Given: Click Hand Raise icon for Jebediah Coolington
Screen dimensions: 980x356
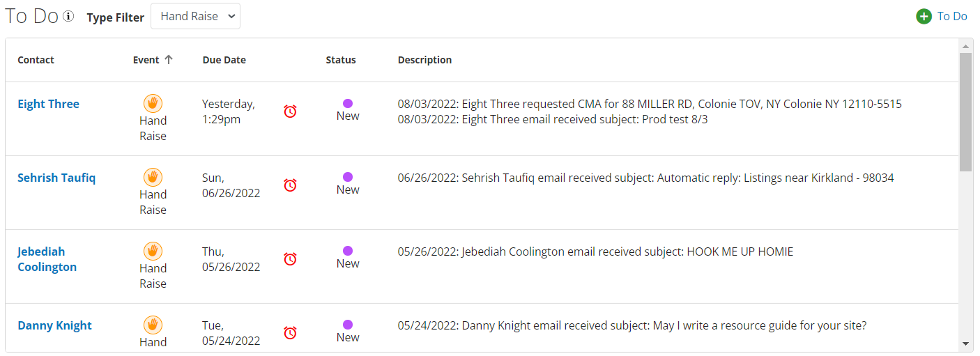Looking at the screenshot, I should (x=153, y=251).
